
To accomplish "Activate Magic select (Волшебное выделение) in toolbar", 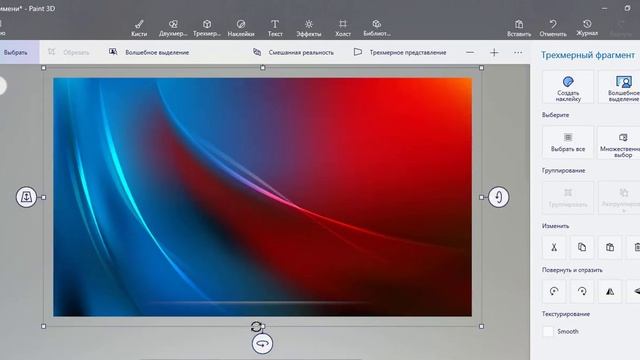I will click(149, 52).
